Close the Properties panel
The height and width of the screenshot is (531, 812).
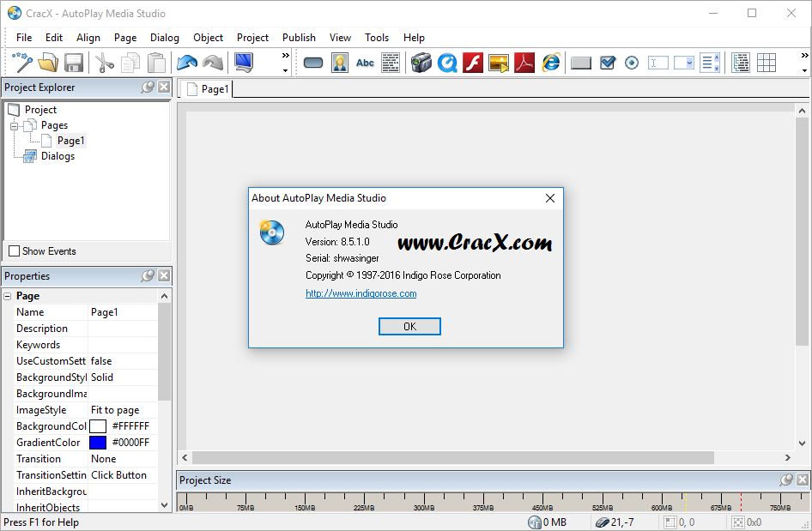click(x=164, y=275)
